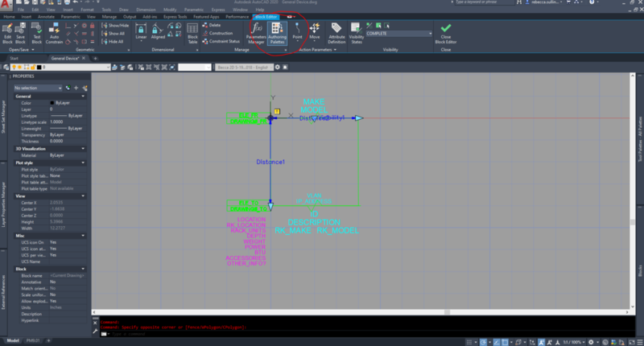This screenshot has width=644, height=346.
Task: Add a Linear dimensional constraint
Action: [x=141, y=31]
